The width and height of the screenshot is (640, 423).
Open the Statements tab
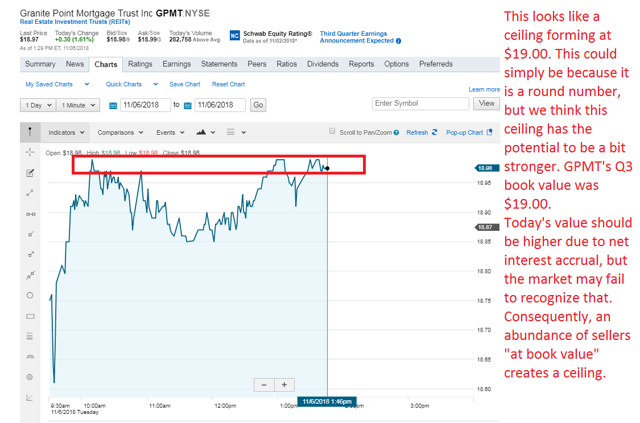coord(219,64)
